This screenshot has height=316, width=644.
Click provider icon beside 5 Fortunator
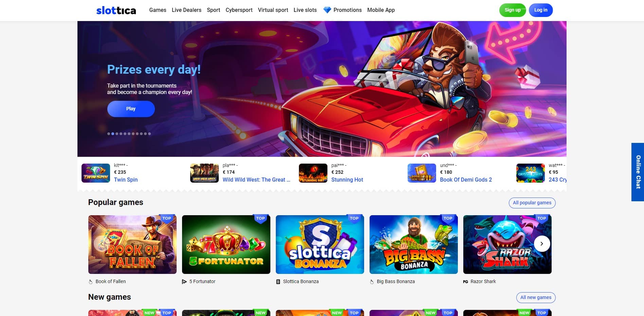[x=184, y=282]
